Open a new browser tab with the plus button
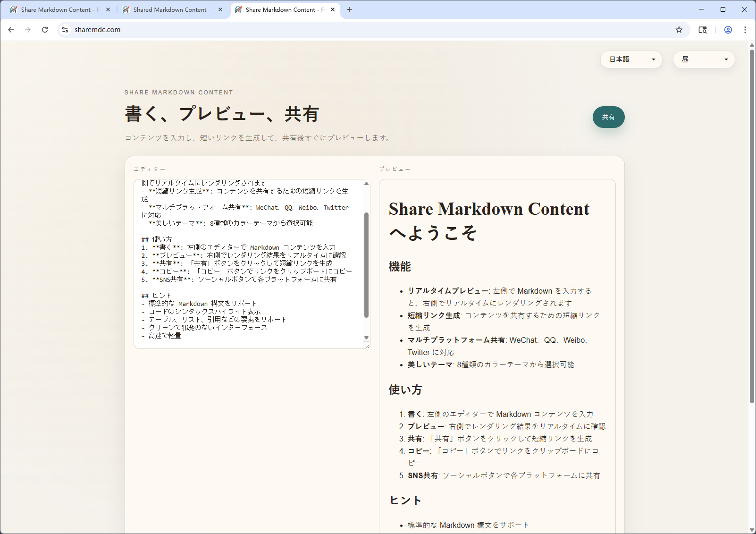756x534 pixels. tap(350, 9)
